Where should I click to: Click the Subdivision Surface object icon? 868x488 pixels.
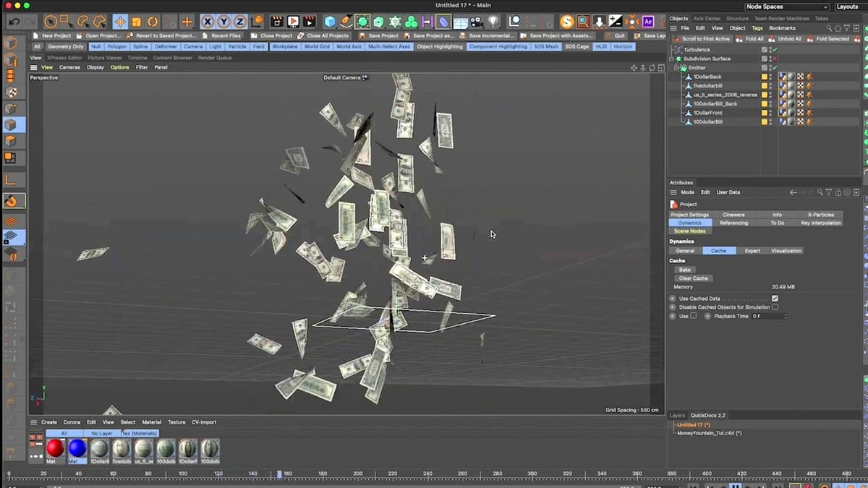pyautogui.click(x=678, y=59)
